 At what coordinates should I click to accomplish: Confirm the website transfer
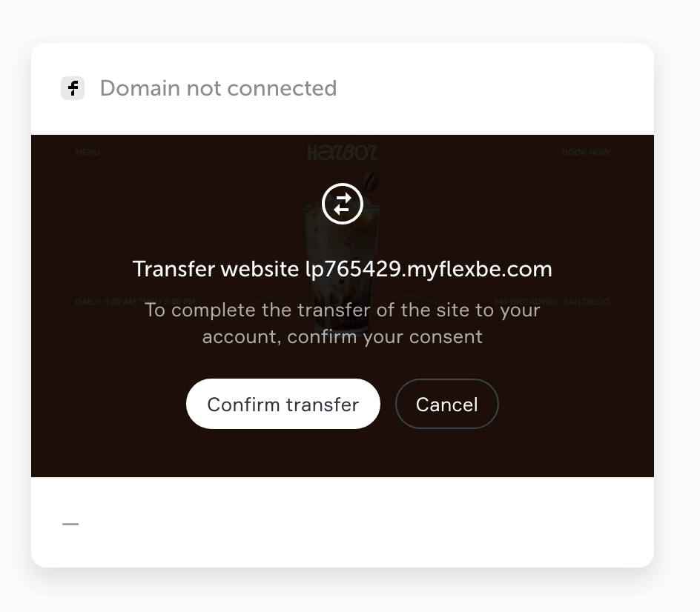pos(283,404)
